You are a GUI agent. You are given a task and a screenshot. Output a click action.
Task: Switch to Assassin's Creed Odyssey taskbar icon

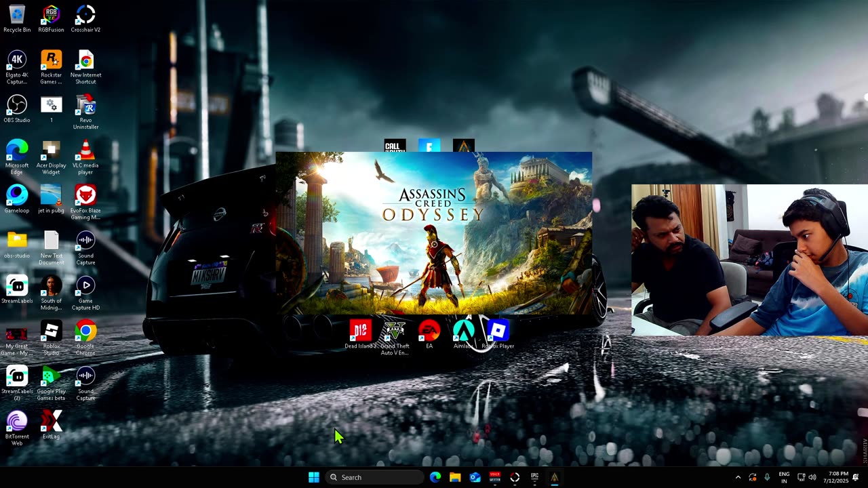pyautogui.click(x=554, y=477)
